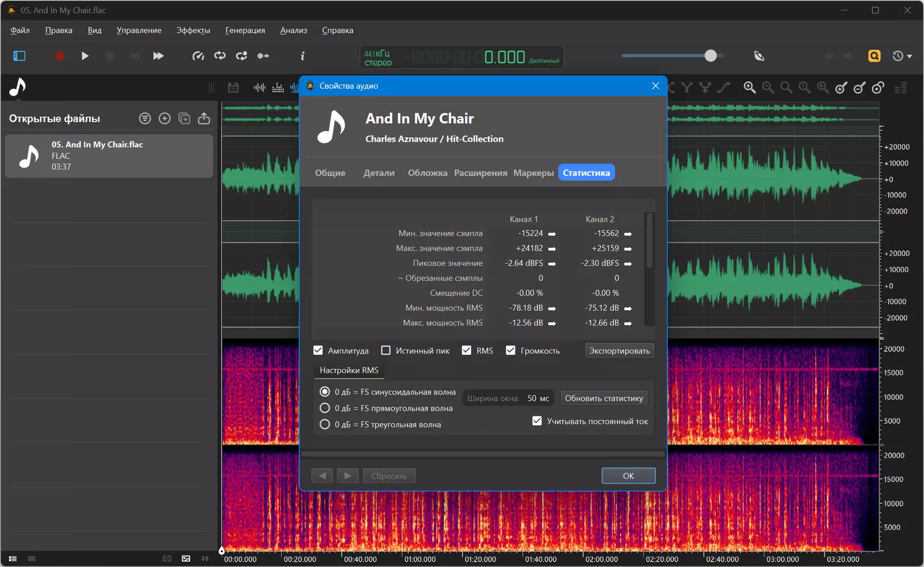
Task: Zoom out with the magnifier minus icon
Action: click(768, 87)
